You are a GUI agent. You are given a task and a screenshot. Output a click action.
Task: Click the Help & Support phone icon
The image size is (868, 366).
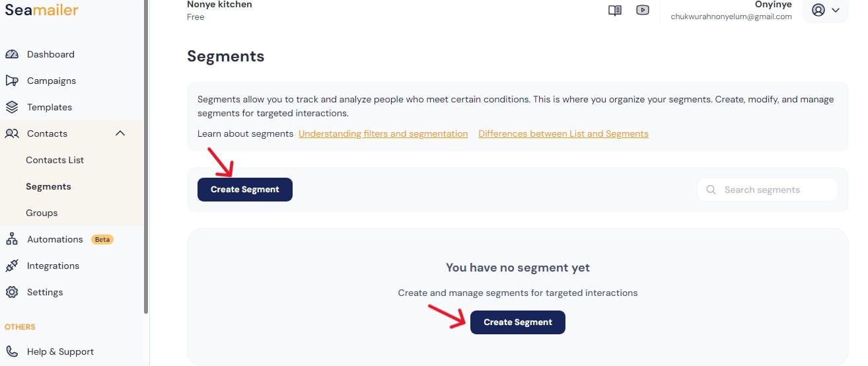pyautogui.click(x=12, y=351)
